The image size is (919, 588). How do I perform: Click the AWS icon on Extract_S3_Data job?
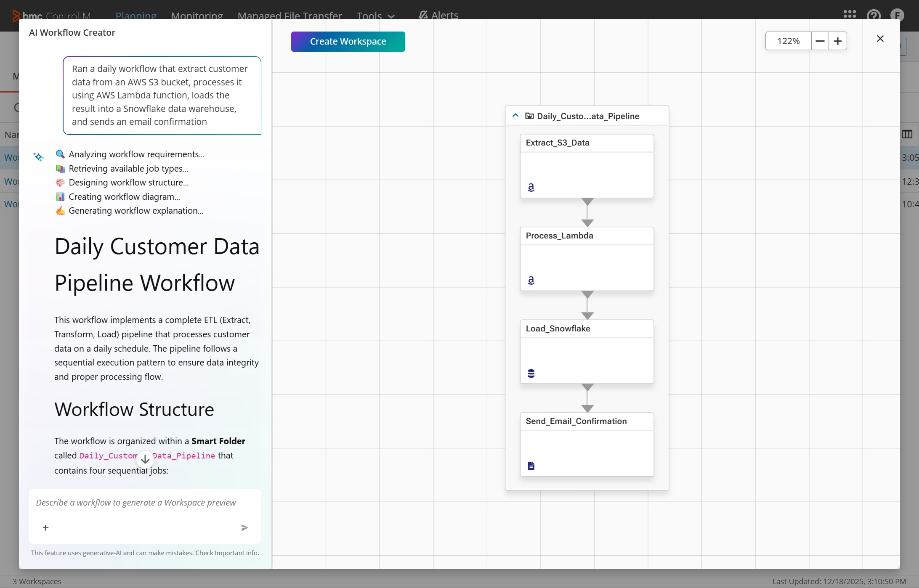coord(531,187)
